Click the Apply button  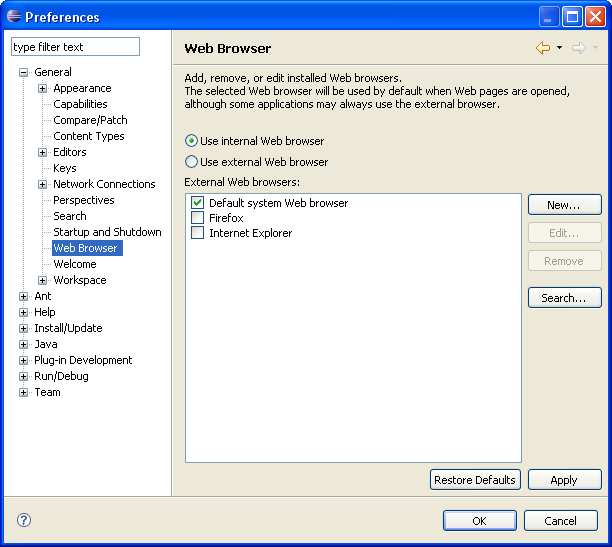[564, 479]
